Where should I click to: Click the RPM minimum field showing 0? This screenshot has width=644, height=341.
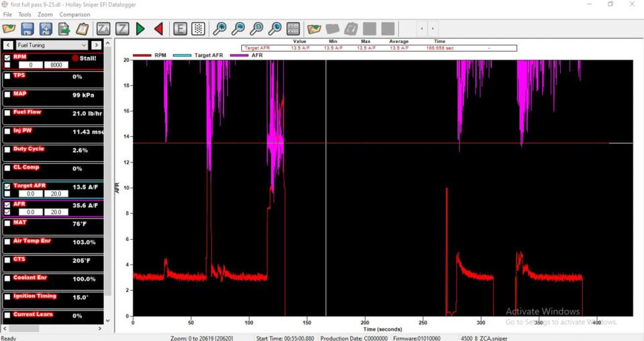[30, 65]
